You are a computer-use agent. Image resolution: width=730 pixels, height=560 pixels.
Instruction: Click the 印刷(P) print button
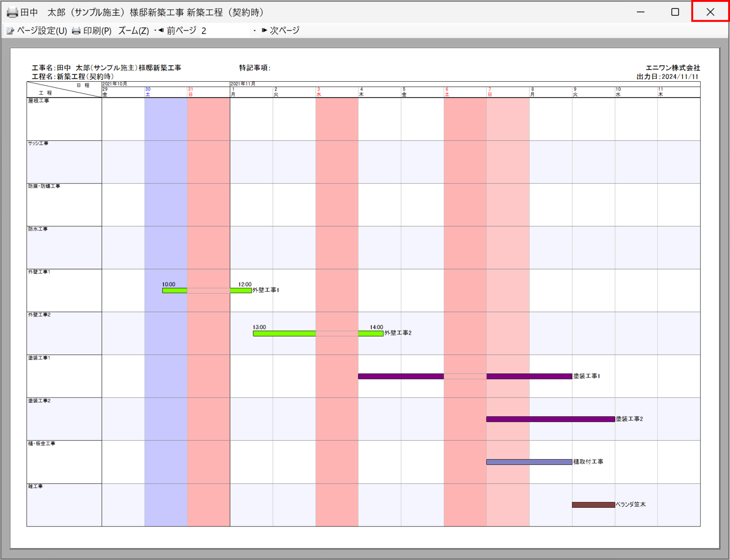pos(92,31)
